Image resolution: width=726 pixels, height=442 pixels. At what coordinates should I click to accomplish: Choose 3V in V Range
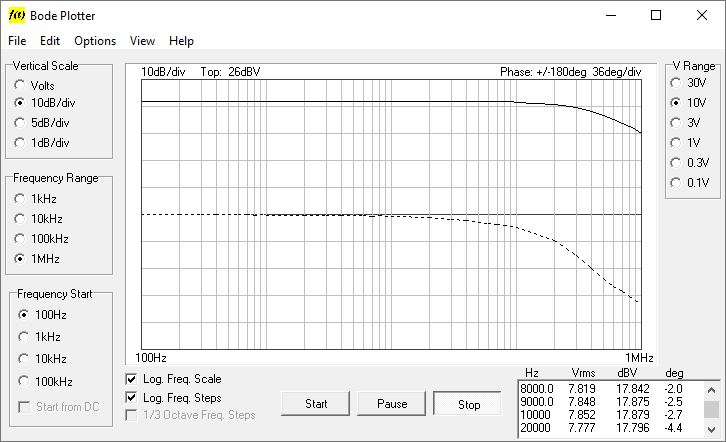tap(676, 123)
